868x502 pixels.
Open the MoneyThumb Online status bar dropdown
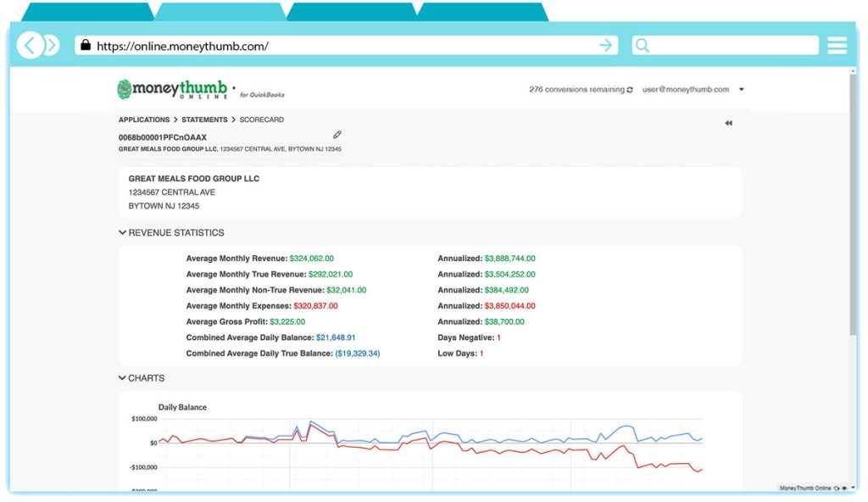click(x=854, y=488)
